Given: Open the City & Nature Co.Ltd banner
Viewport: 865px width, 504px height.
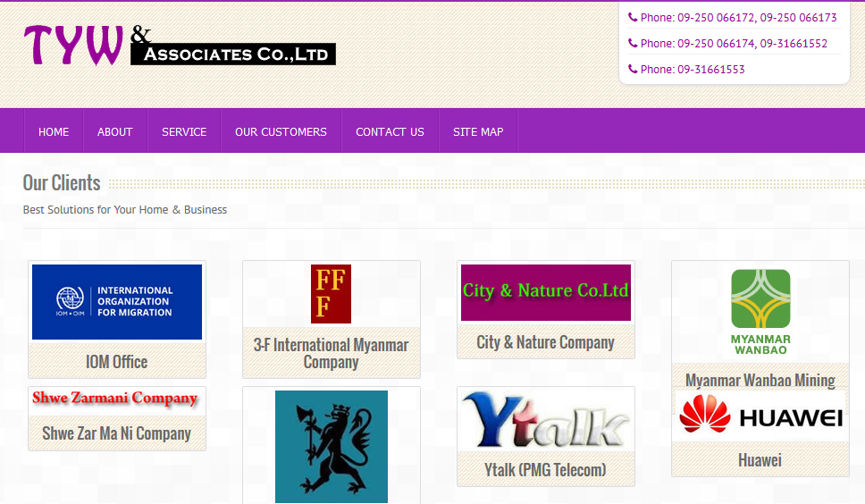Looking at the screenshot, I should (546, 292).
